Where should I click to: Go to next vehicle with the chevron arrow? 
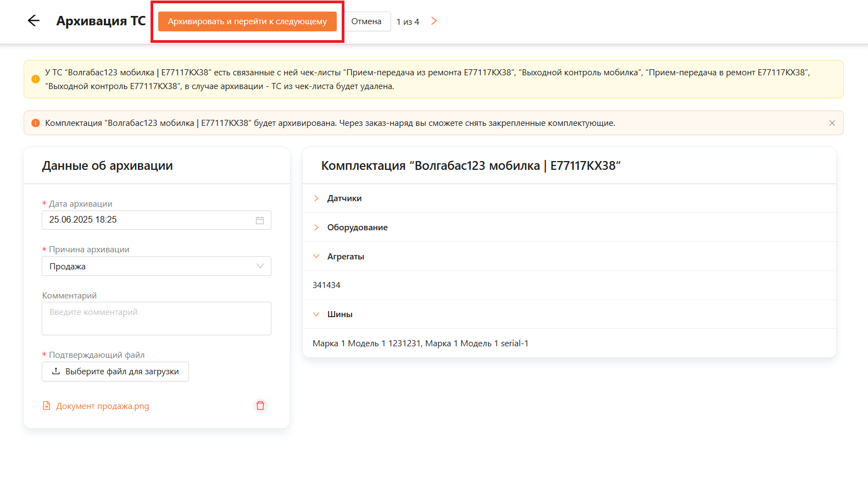tap(434, 21)
